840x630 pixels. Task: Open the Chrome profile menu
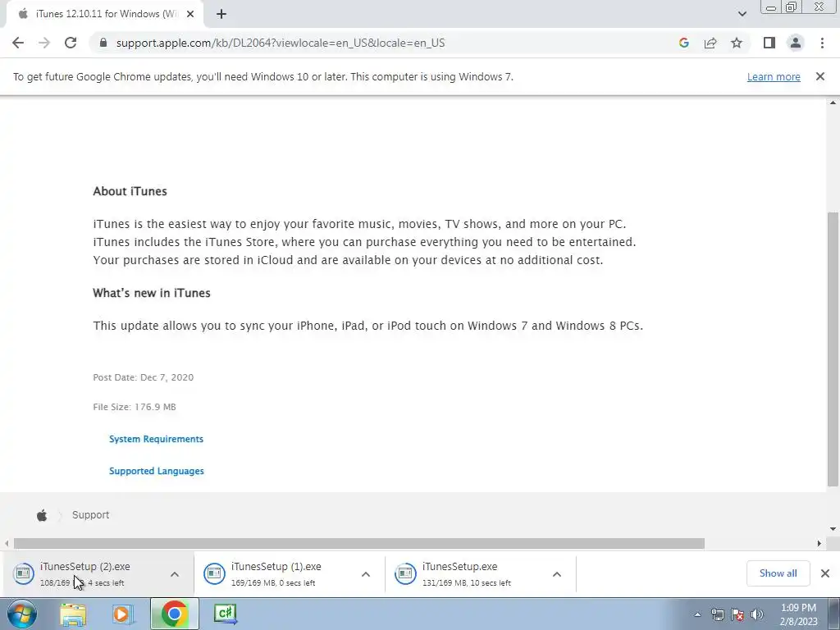[796, 43]
